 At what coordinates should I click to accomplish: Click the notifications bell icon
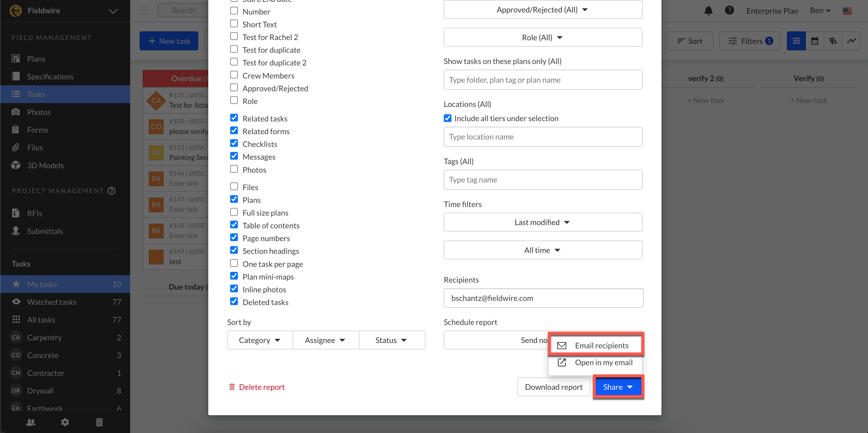[x=708, y=11]
